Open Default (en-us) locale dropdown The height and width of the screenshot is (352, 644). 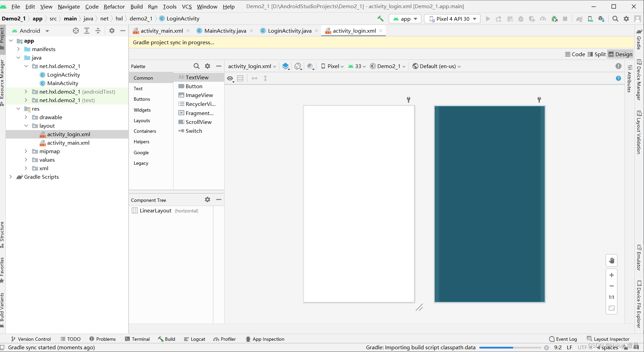[437, 66]
